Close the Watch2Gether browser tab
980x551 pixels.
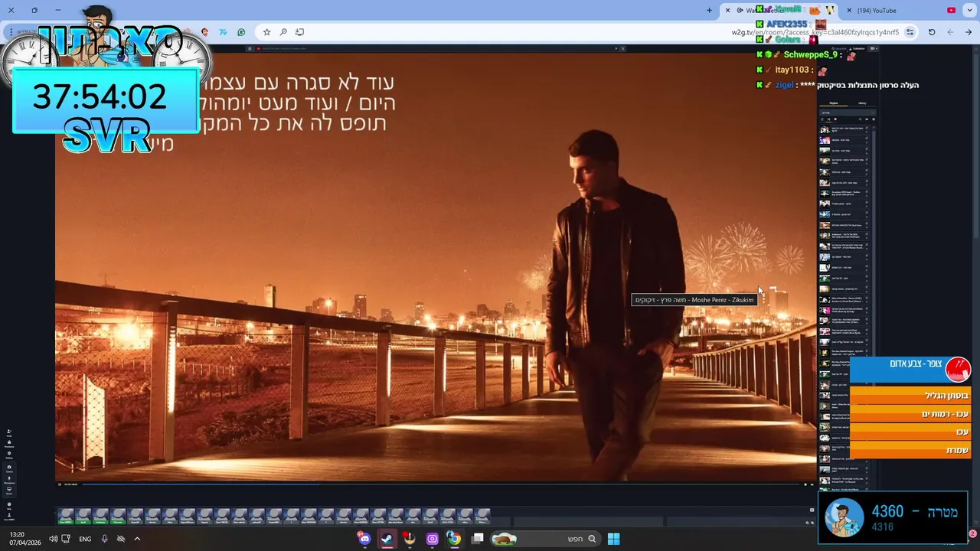click(727, 10)
